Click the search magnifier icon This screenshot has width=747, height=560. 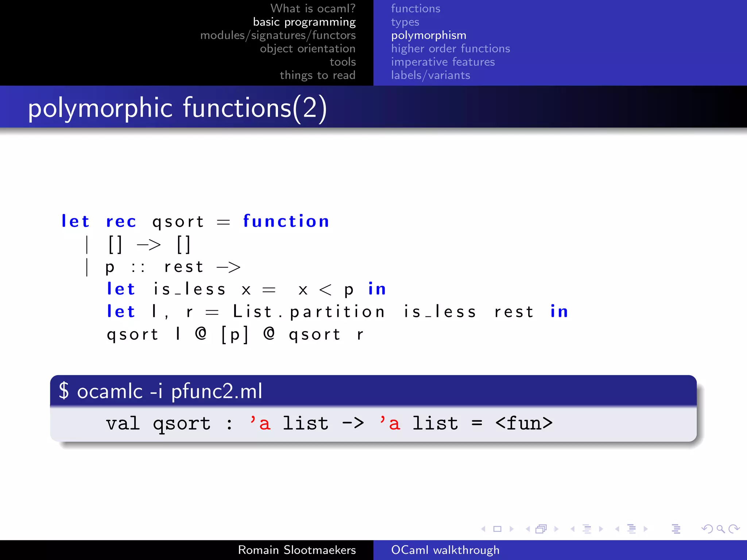(721, 529)
